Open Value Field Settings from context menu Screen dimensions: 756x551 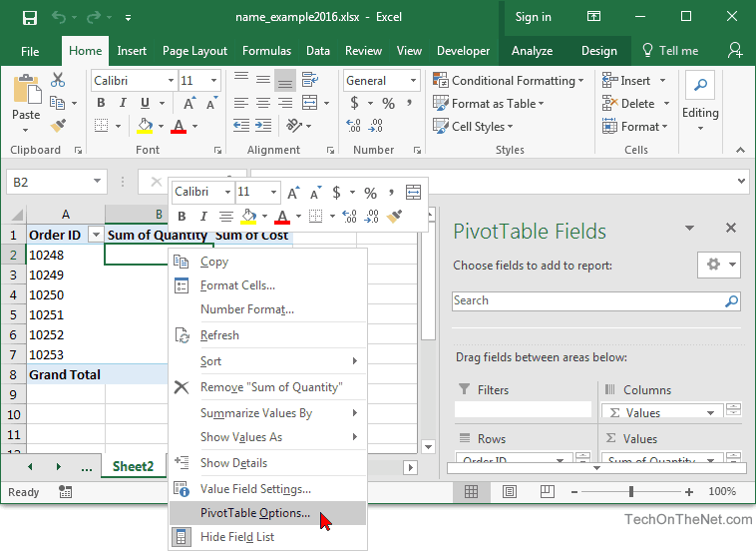click(268, 489)
